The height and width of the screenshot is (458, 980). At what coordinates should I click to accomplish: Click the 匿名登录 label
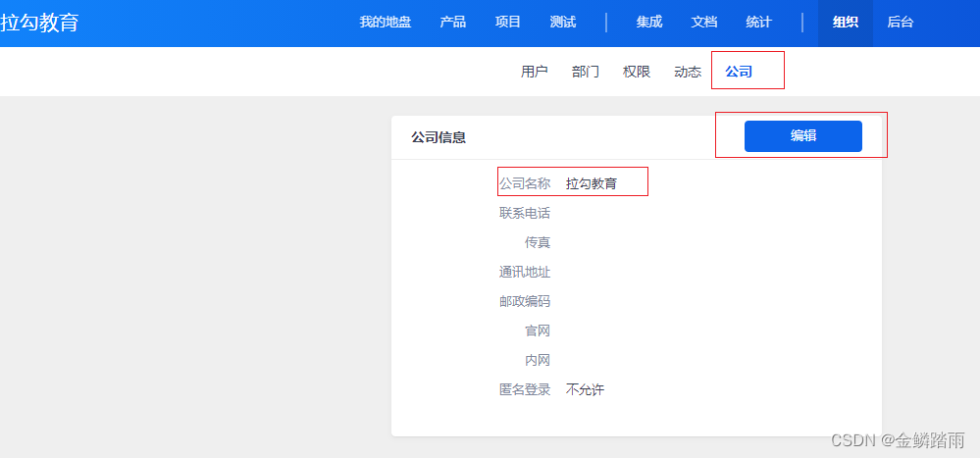pyautogui.click(x=525, y=390)
